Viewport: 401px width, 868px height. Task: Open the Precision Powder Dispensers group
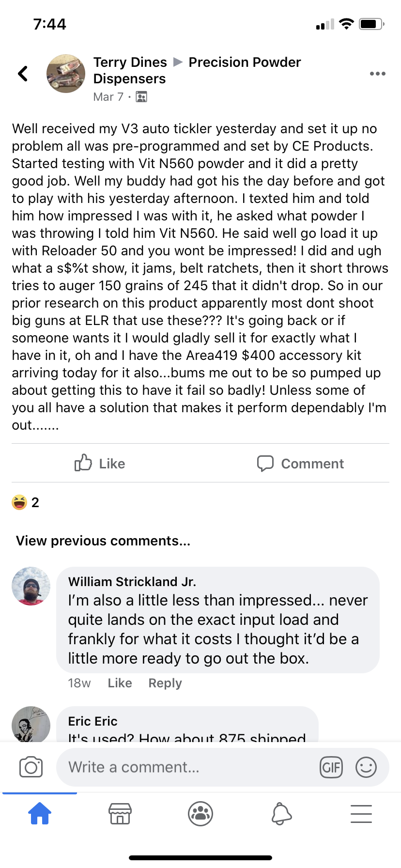pos(245,62)
